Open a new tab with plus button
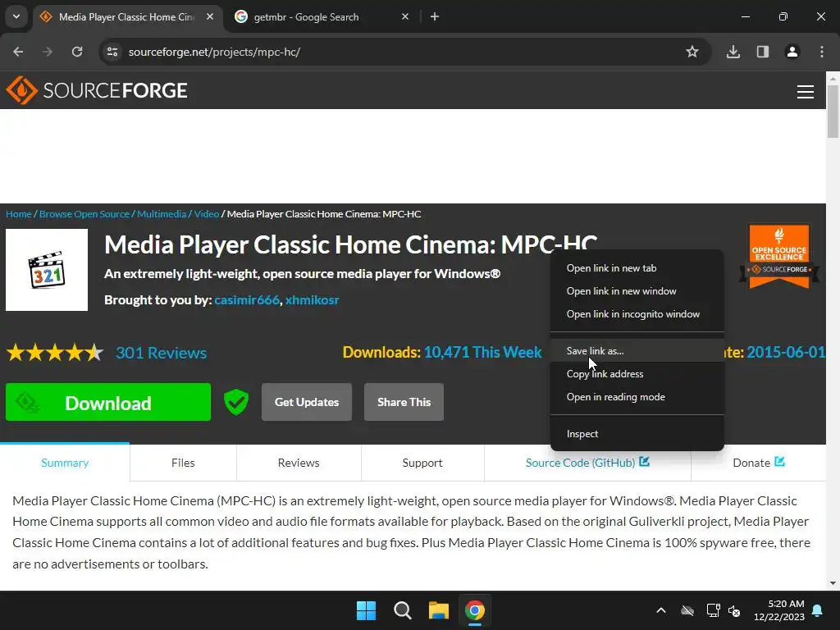Screen dimensions: 840x630 435,16
